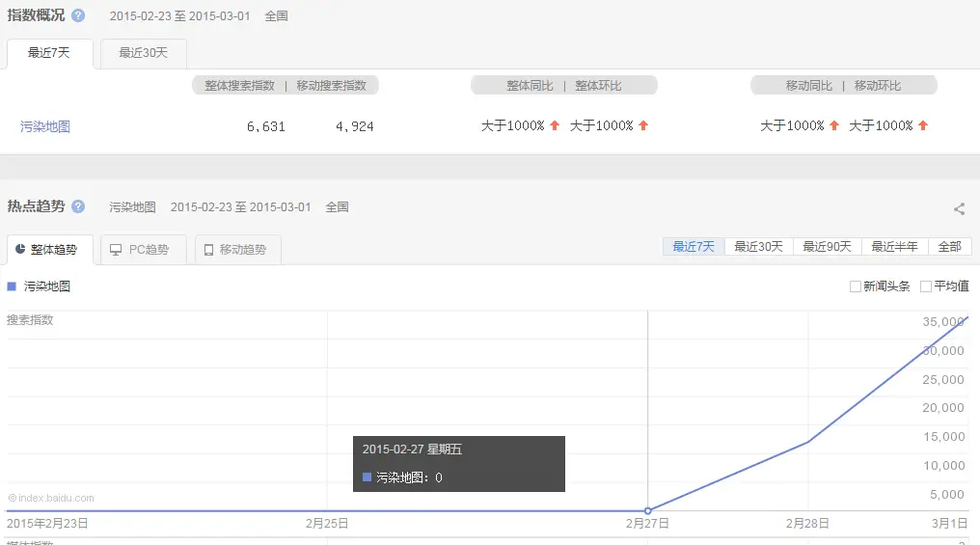The width and height of the screenshot is (980, 545).
Task: Click the 2月25日 axis label
Action: (x=327, y=523)
